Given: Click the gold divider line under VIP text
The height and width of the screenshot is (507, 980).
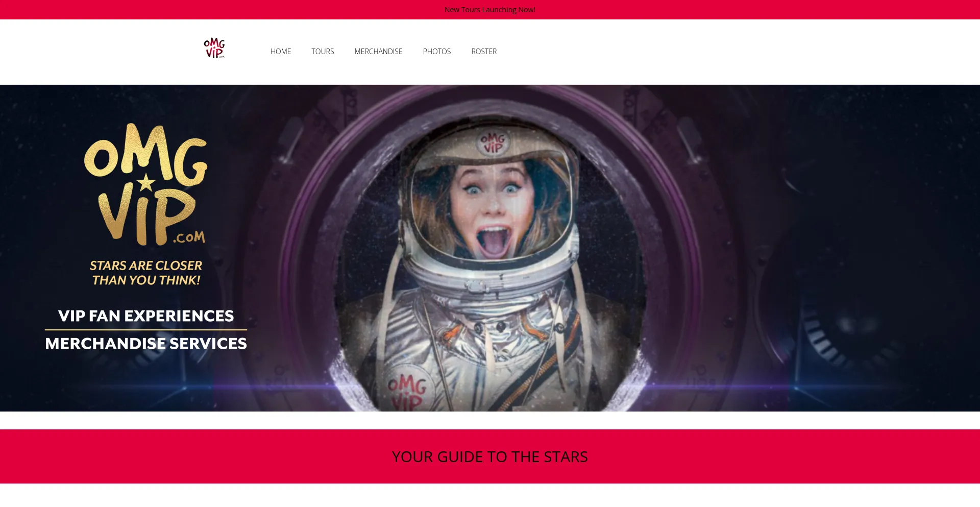Looking at the screenshot, I should click(146, 330).
